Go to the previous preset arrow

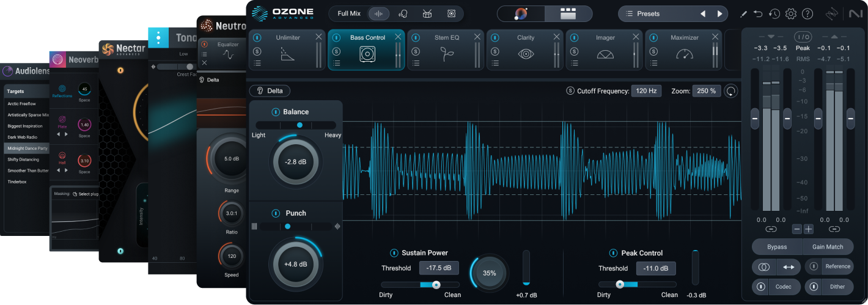pos(703,13)
